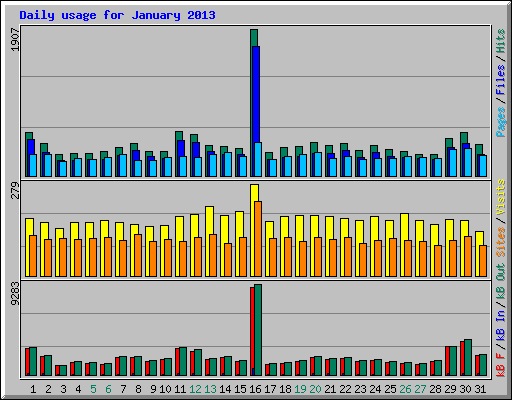Select day label 10 on the x-axis
Screen dimensions: 512x400
pyautogui.click(x=165, y=389)
